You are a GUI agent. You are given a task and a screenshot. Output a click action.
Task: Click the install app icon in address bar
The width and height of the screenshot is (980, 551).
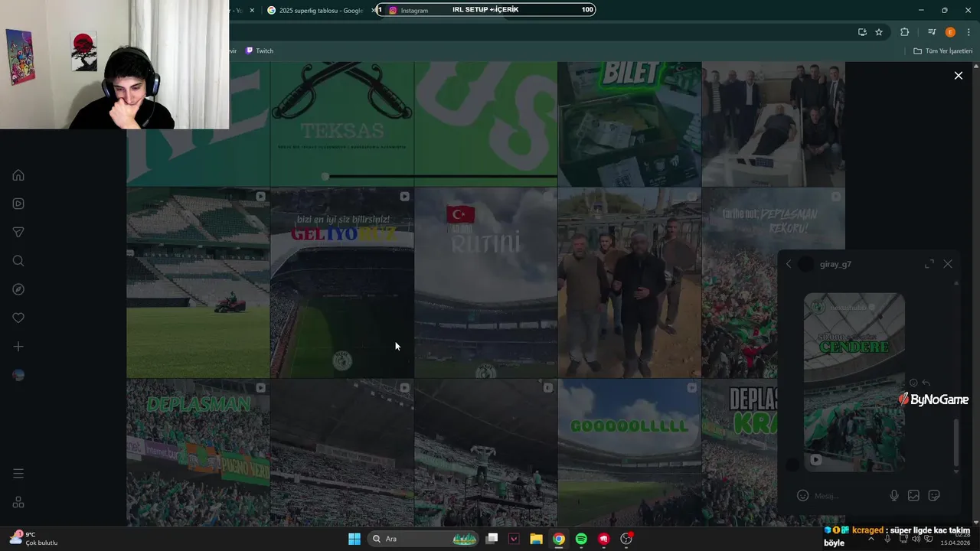coord(862,32)
